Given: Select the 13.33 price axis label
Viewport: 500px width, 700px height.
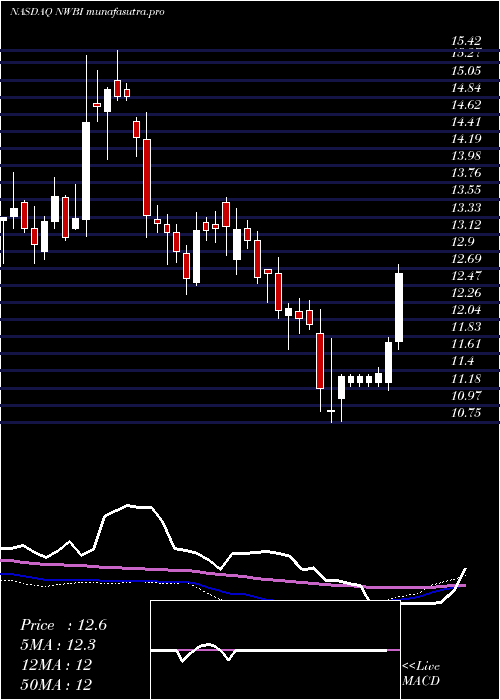Looking at the screenshot, I should click(466, 208).
